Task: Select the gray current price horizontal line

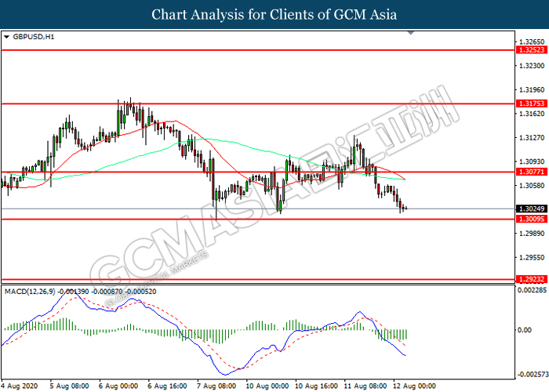Action: pyautogui.click(x=258, y=209)
